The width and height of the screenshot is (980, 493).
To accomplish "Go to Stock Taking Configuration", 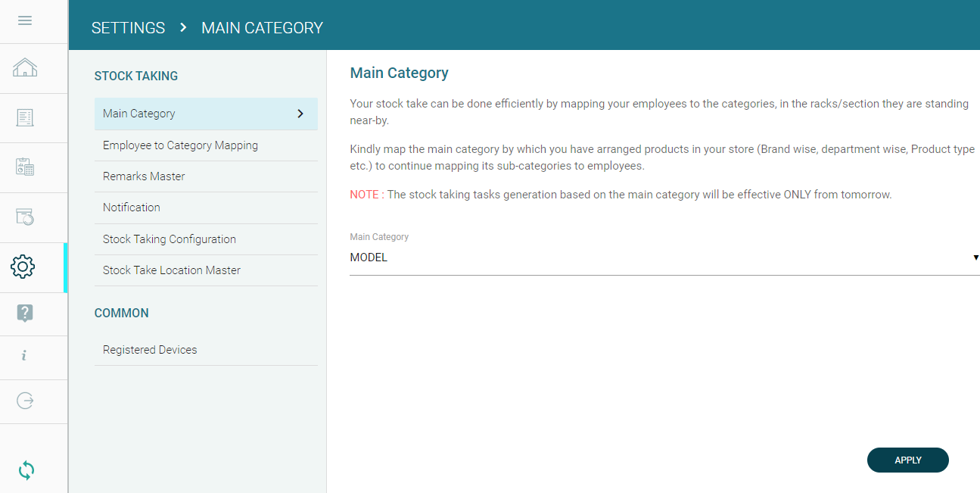I will pos(170,239).
